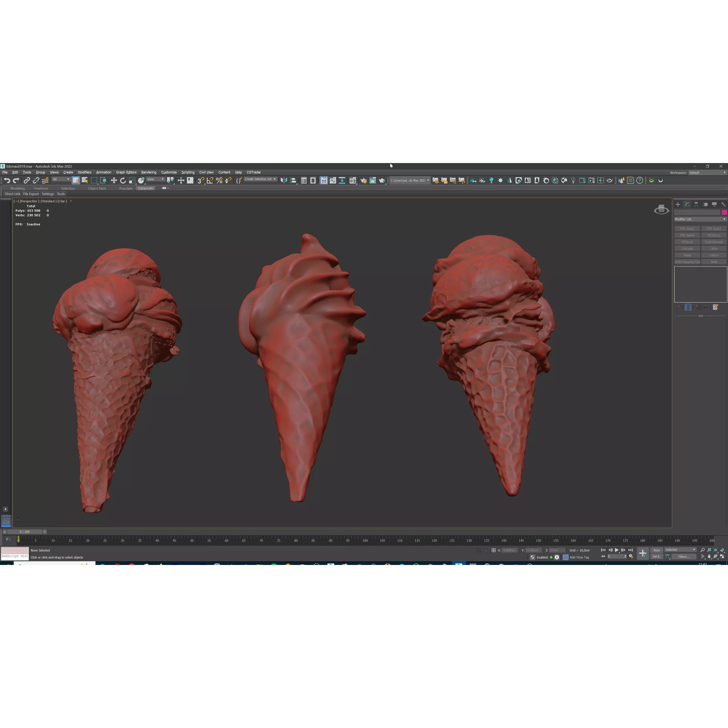Open the Modifiers menu
Image resolution: width=728 pixels, height=728 pixels.
(84, 172)
